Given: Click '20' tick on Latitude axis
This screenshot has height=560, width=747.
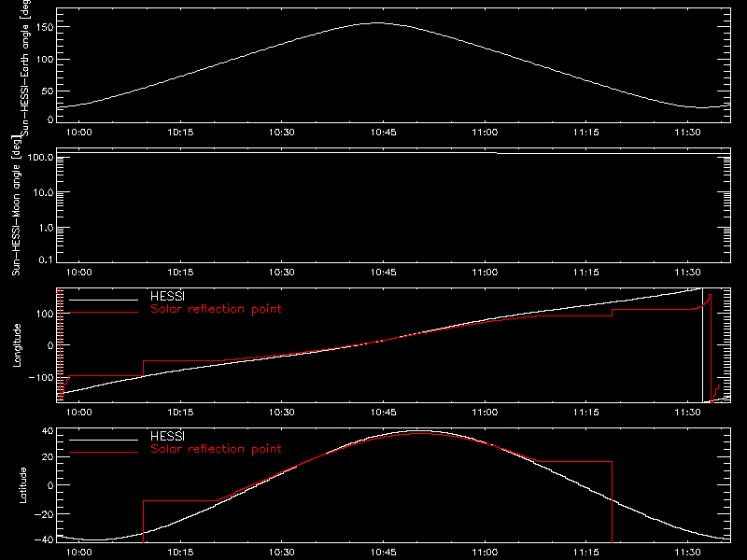Looking at the screenshot, I should (x=49, y=457).
